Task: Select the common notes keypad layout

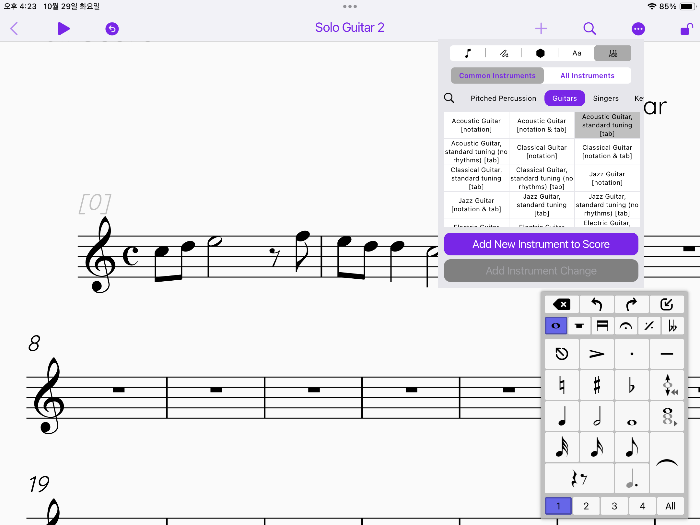Action: pyautogui.click(x=556, y=326)
